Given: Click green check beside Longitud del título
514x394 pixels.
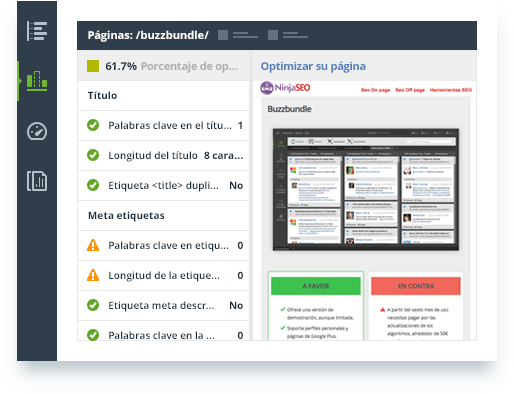Looking at the screenshot, I should (x=93, y=155).
